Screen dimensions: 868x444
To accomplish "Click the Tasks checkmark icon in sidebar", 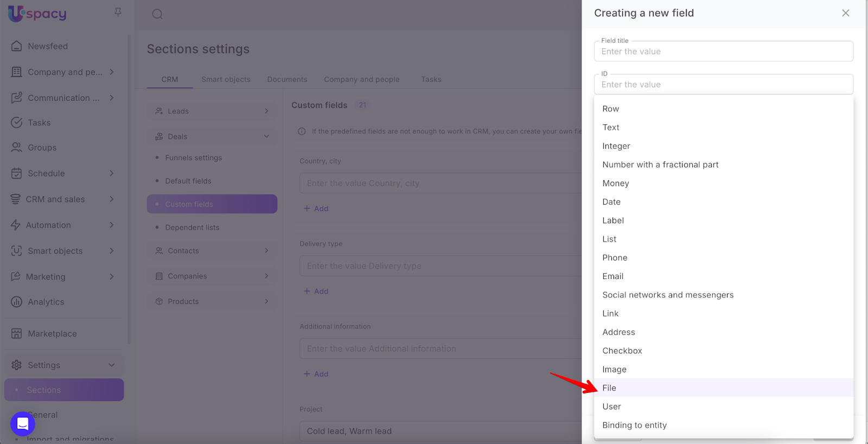I will tap(17, 123).
